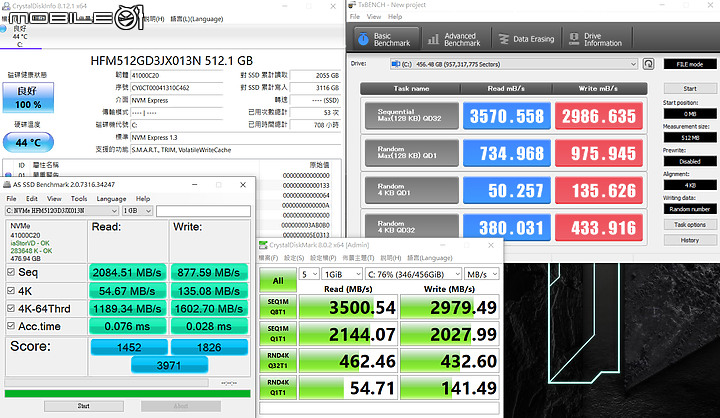Click Random Max(128 KB) QD1 task button
This screenshot has width=720, height=418.
point(411,153)
